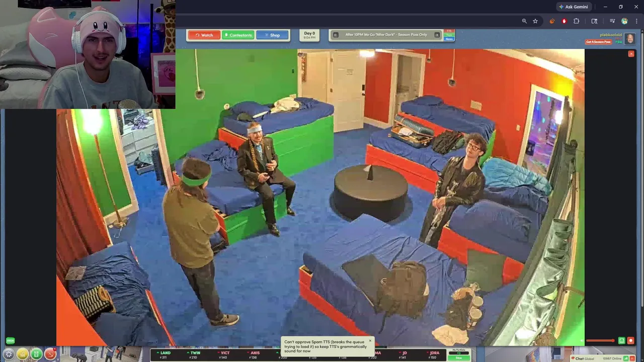Select the JDRA stock ticker

click(x=433, y=355)
